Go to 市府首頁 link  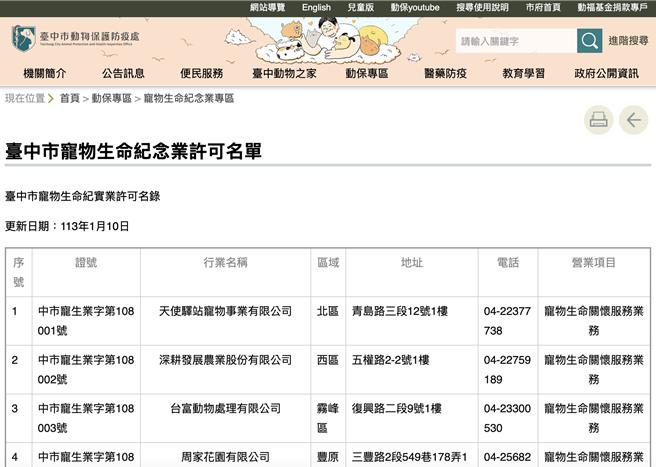tap(543, 8)
